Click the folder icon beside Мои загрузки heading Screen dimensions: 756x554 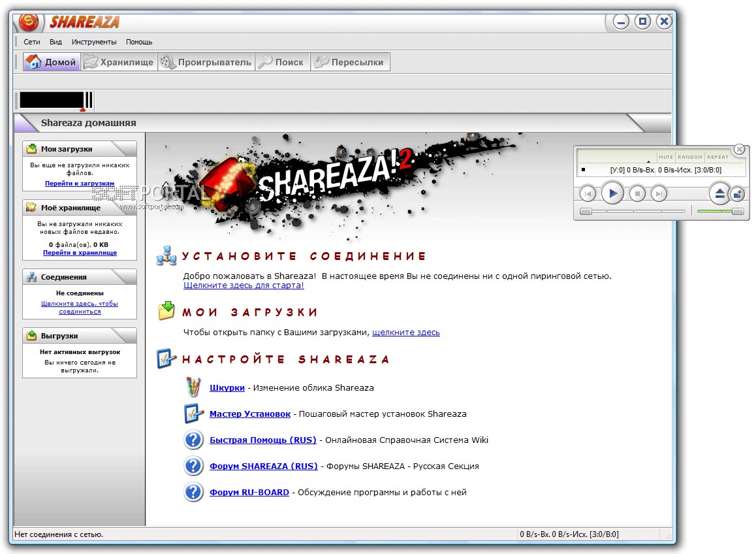(x=166, y=311)
